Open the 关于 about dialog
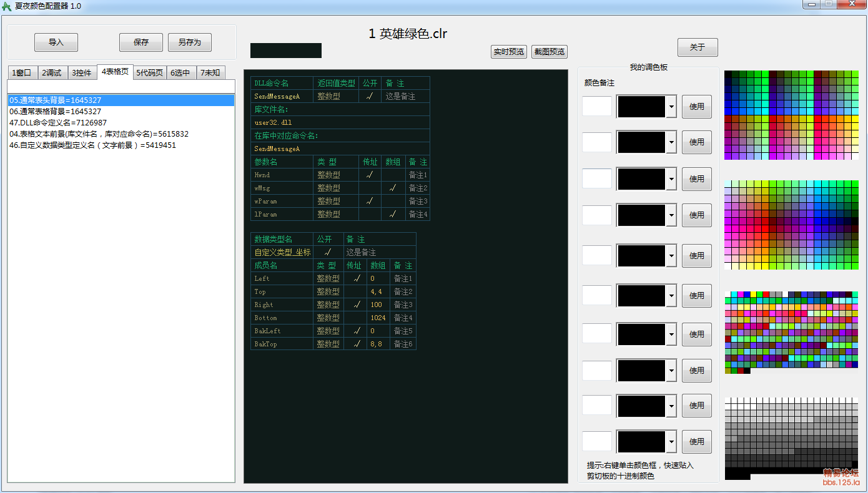868x493 pixels. [698, 47]
